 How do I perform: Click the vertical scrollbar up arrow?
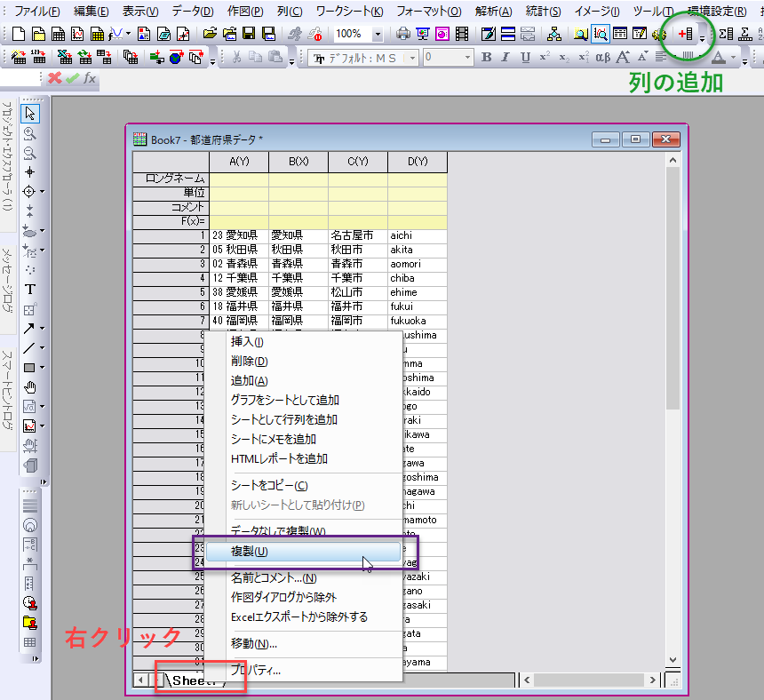pos(672,160)
